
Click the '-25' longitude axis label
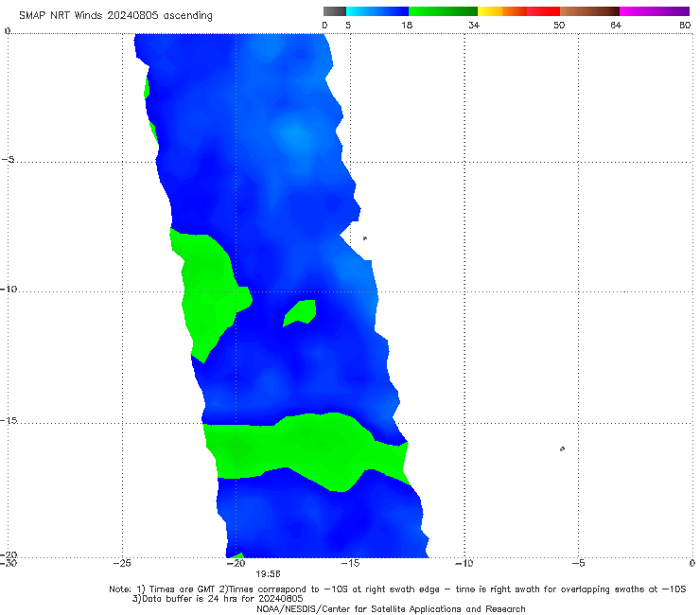pos(122,563)
